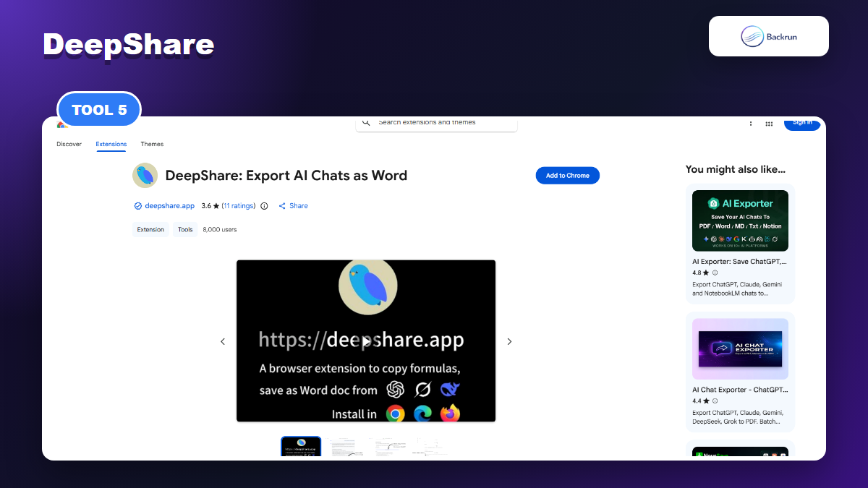The image size is (868, 488).
Task: Click the '8,000 users' text
Action: 220,229
